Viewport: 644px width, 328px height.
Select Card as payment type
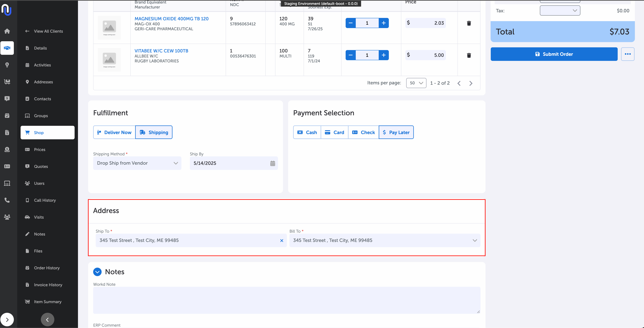(334, 132)
